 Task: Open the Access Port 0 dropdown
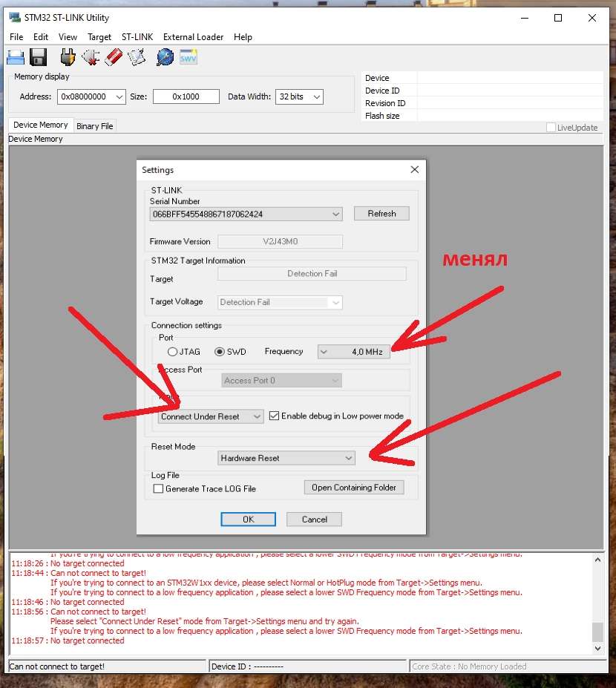pyautogui.click(x=281, y=381)
